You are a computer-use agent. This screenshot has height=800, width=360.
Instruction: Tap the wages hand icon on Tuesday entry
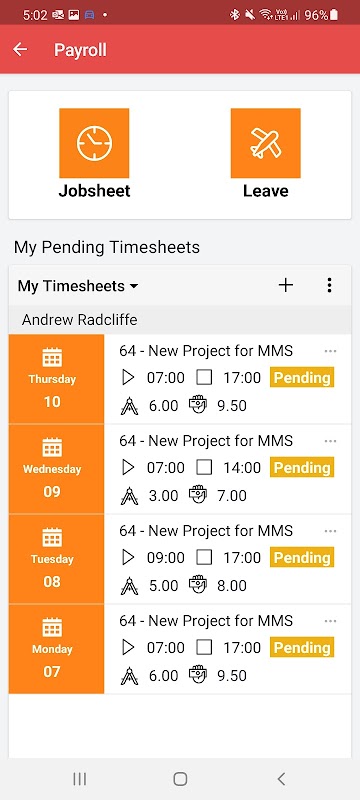click(198, 585)
